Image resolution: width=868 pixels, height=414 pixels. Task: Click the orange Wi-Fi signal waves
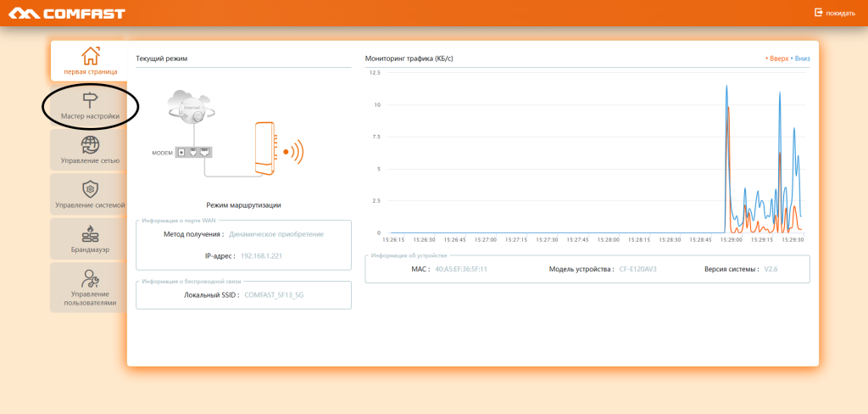294,153
